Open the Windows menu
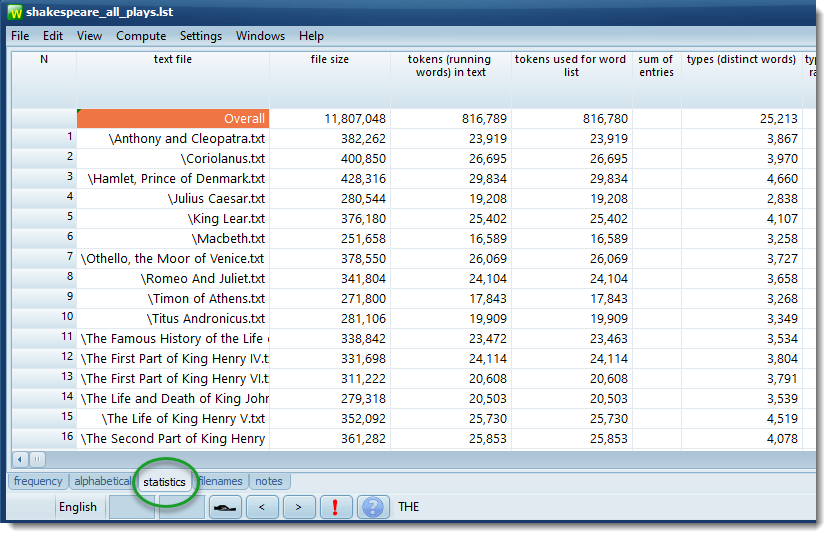This screenshot has height=538, width=831. (260, 36)
